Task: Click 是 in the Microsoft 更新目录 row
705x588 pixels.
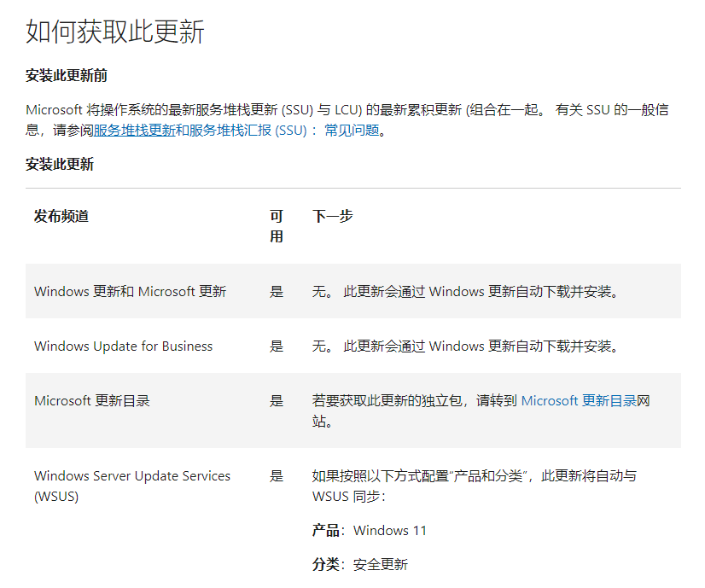Action: click(277, 400)
